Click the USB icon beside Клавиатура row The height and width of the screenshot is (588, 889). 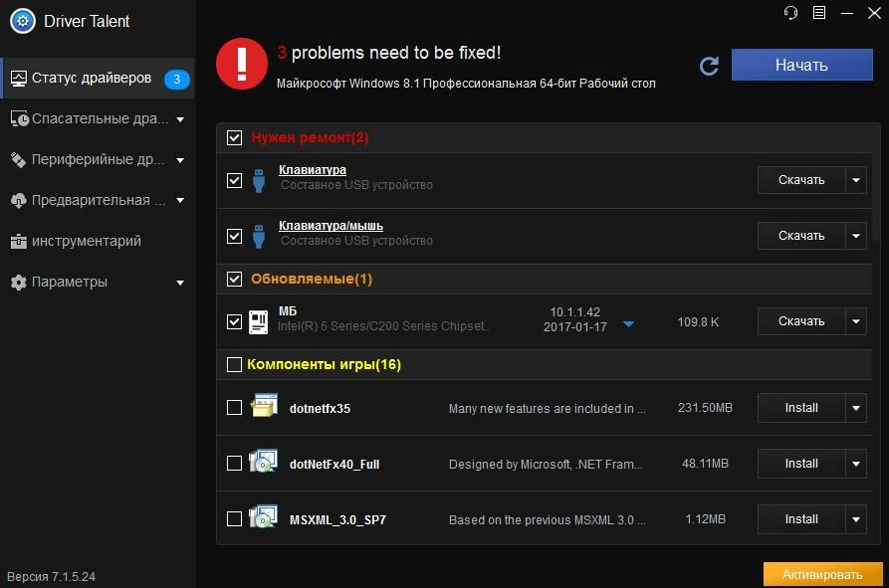point(259,181)
